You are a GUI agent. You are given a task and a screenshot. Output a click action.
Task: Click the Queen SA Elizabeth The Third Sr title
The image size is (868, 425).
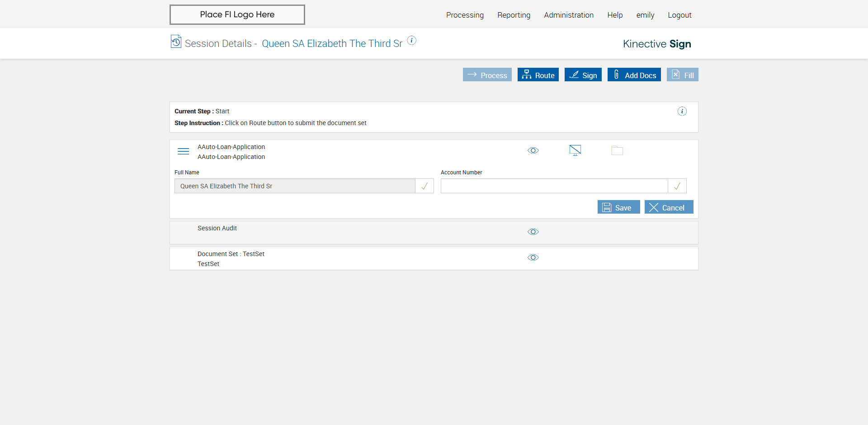[x=332, y=43]
